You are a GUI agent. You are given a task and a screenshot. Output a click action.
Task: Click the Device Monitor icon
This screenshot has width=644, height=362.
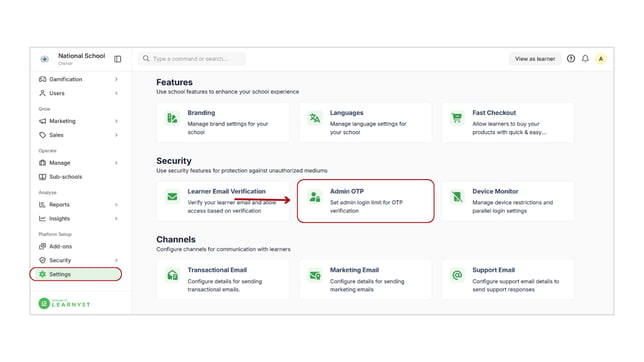tap(457, 197)
